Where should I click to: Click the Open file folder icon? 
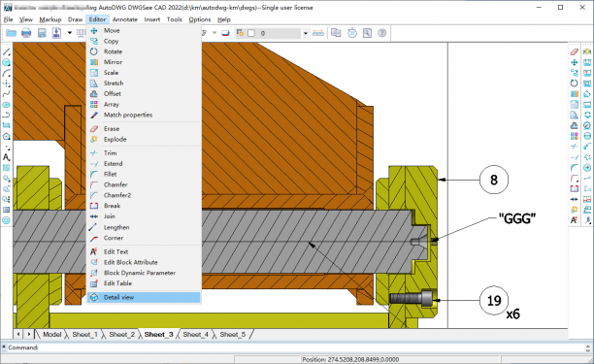tap(11, 33)
